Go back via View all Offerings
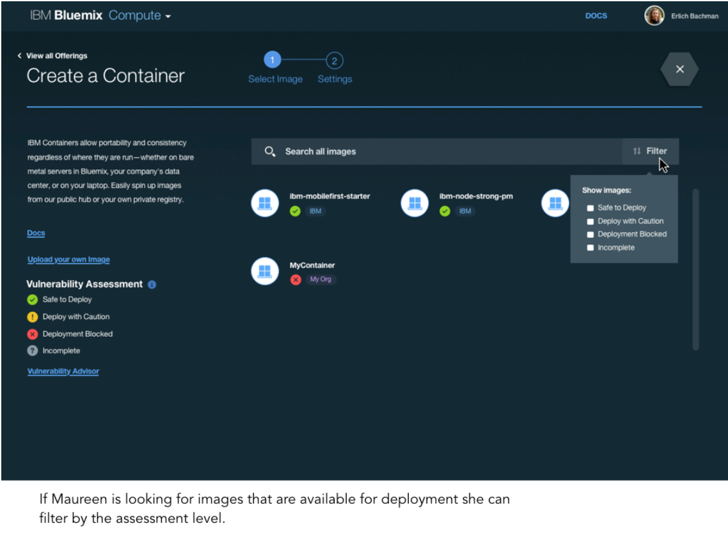Screen dimensions: 728x560 coord(57,56)
